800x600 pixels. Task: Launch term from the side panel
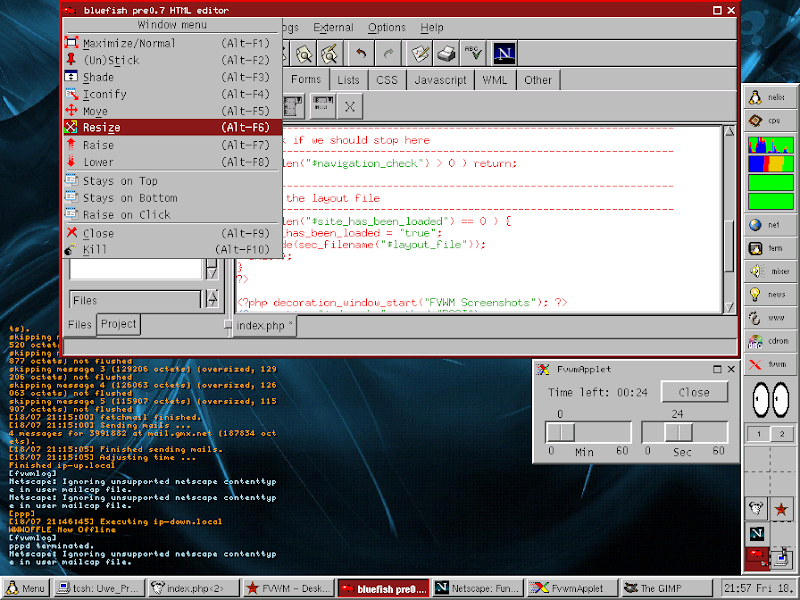coord(769,248)
